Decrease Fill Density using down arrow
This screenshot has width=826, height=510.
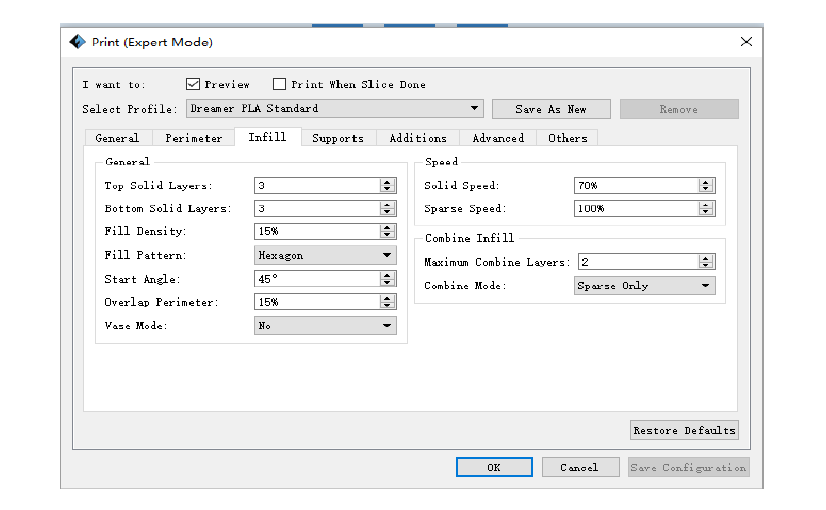(388, 235)
